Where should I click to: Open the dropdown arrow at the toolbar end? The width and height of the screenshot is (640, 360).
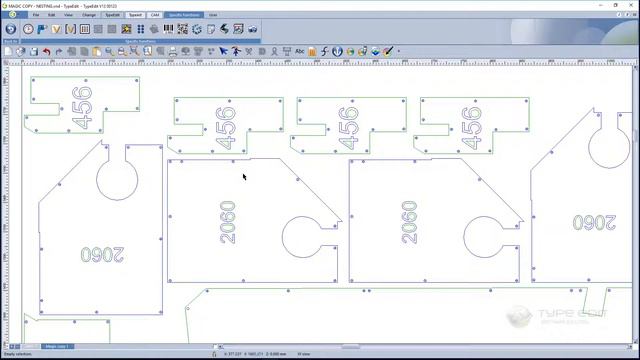399,51
